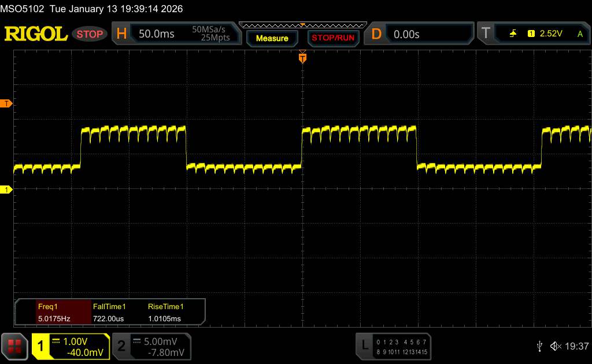Open the function navigation grid icon
Viewport: 592px width, 364px height.
coord(15,346)
